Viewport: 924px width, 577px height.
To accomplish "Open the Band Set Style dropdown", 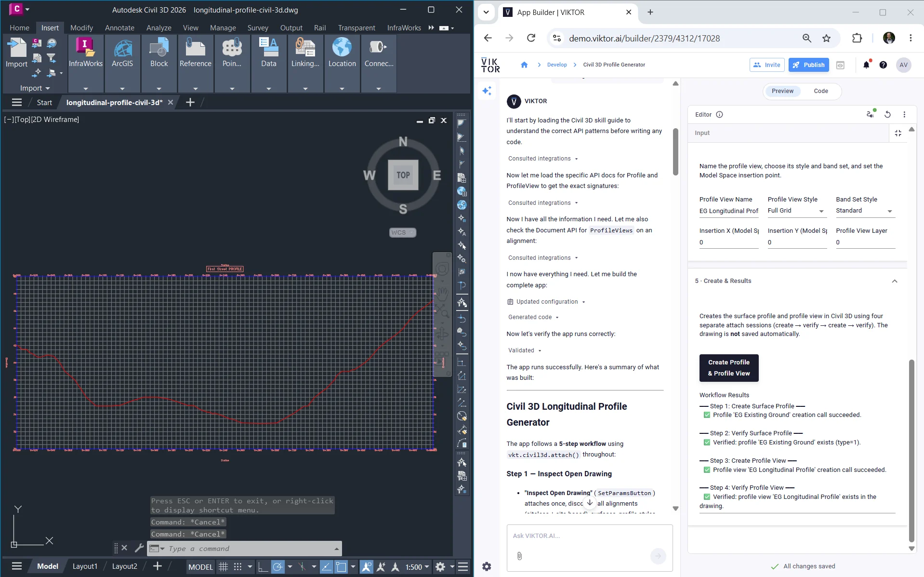I will pos(865,211).
